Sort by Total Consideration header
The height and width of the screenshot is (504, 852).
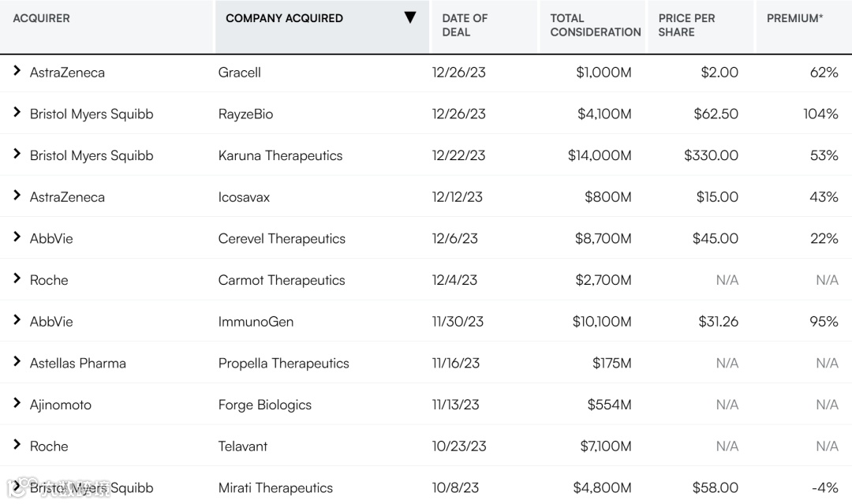point(595,25)
